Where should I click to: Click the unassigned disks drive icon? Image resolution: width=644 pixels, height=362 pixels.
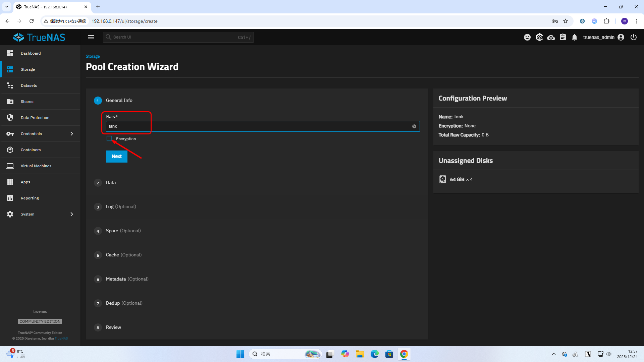coord(443,179)
